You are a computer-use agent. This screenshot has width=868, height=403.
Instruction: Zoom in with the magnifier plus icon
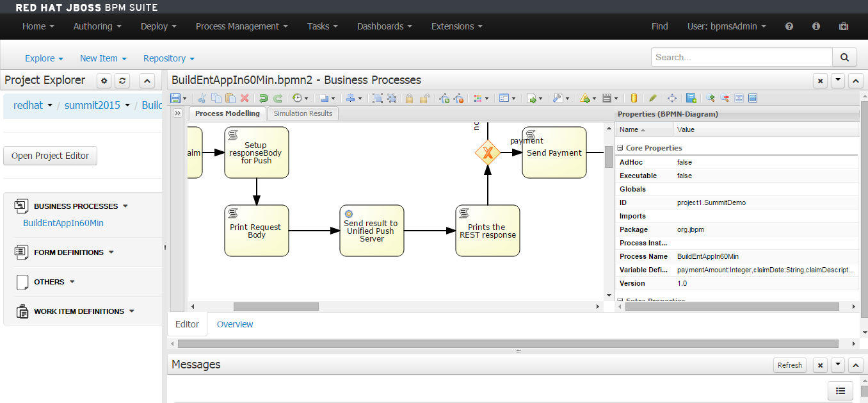[710, 98]
